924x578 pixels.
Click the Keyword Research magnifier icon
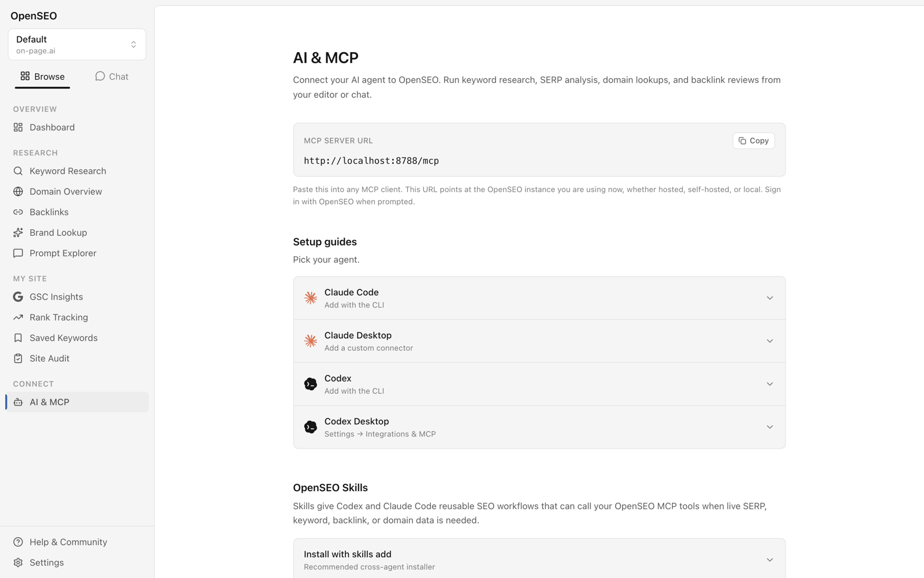[18, 171]
